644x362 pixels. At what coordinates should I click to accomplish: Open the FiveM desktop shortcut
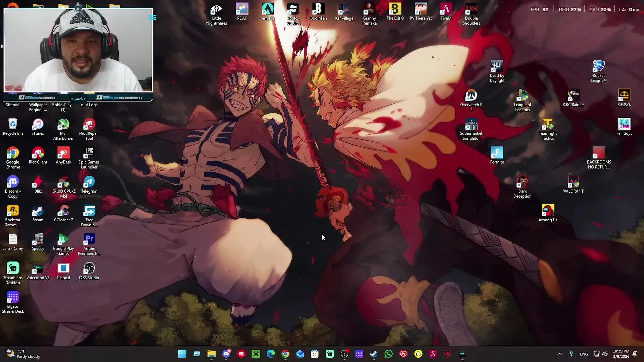pyautogui.click(x=446, y=12)
